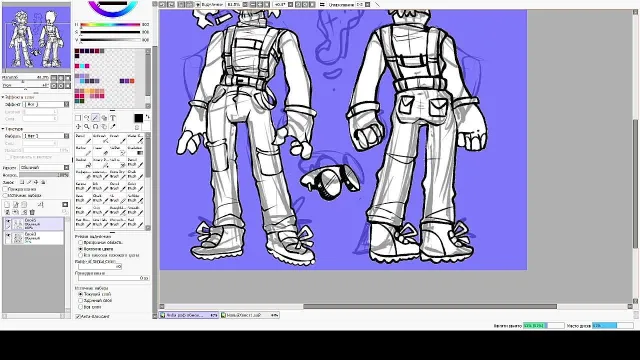This screenshot has height=360, width=640.
Task: Choose the Gradation tool preset
Action: pyautogui.click(x=135, y=151)
